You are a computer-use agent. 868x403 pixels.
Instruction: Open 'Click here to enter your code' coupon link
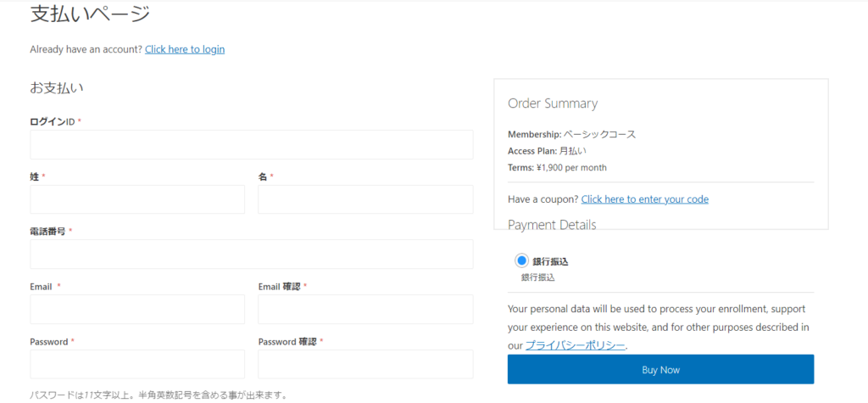pos(645,199)
